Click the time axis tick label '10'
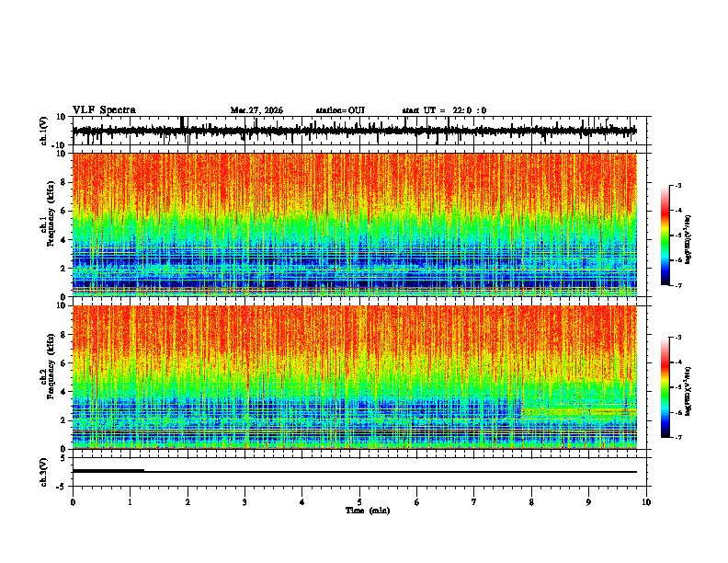Image resolution: width=728 pixels, height=563 pixels. coord(646,502)
